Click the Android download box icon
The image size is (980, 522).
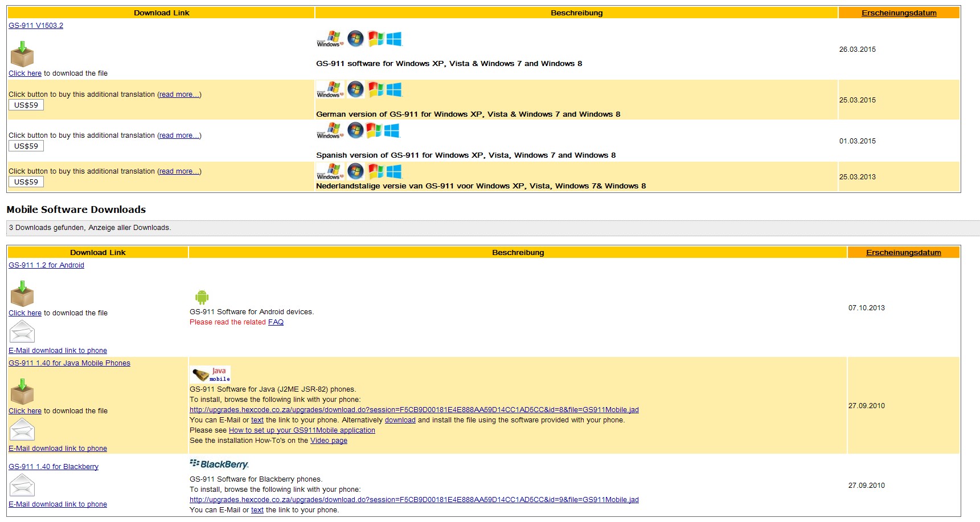click(x=22, y=294)
